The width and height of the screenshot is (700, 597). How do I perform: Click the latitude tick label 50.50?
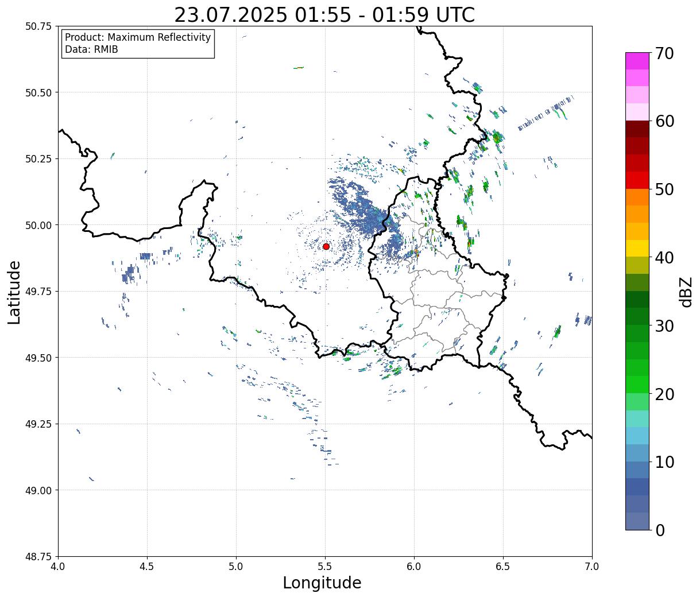coord(38,92)
